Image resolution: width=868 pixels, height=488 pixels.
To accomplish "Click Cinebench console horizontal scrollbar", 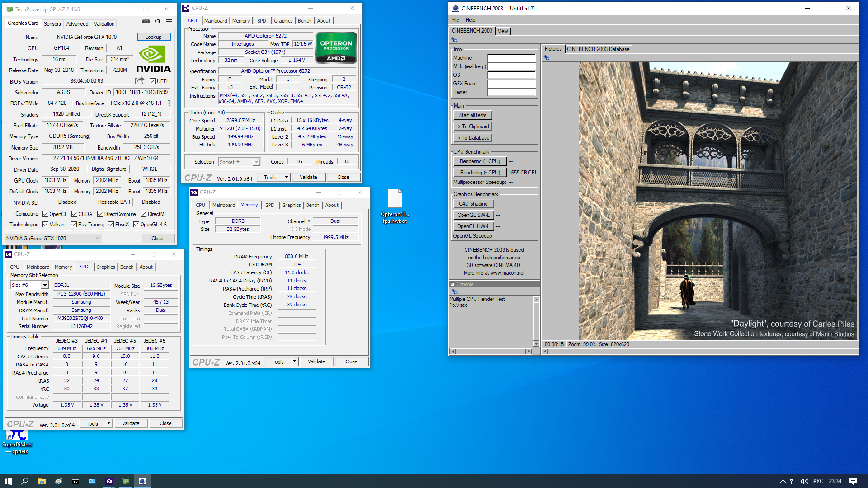I will coord(491,351).
